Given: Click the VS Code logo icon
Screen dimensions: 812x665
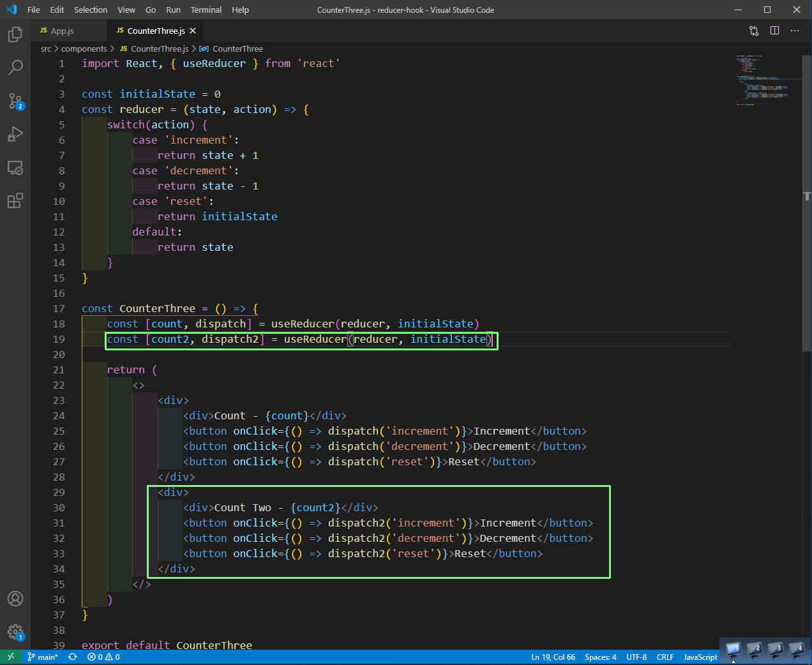Looking at the screenshot, I should [x=11, y=10].
